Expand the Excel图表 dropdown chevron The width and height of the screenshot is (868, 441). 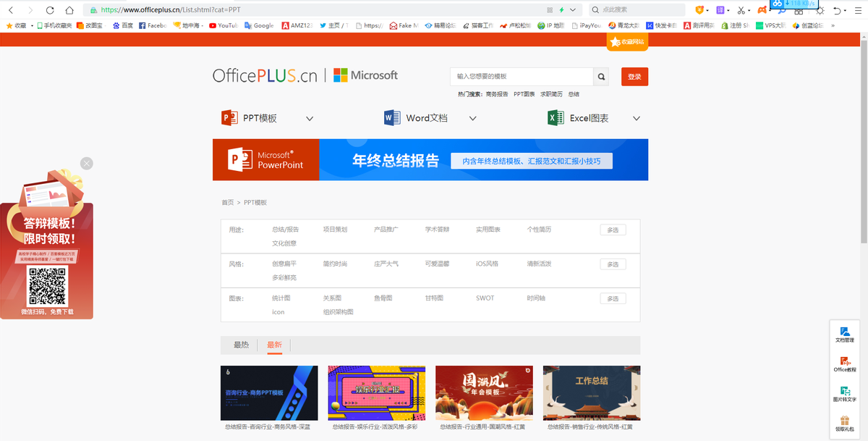pos(637,119)
